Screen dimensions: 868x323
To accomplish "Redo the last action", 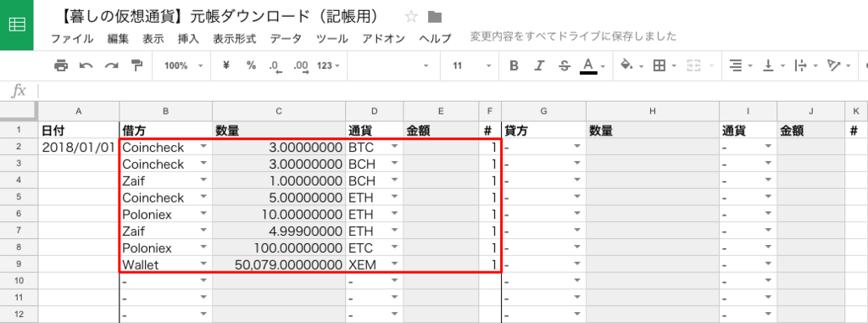I will click(x=112, y=66).
